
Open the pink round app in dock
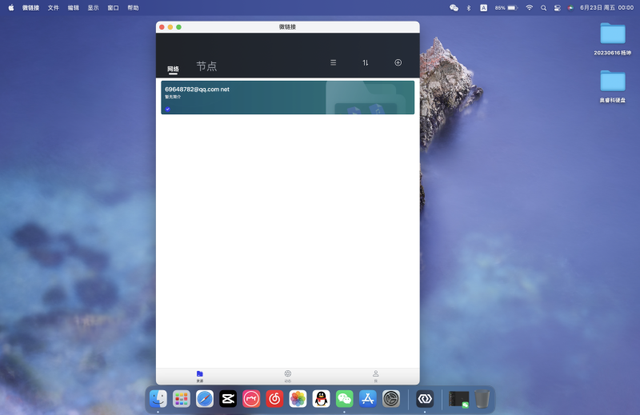coord(251,399)
